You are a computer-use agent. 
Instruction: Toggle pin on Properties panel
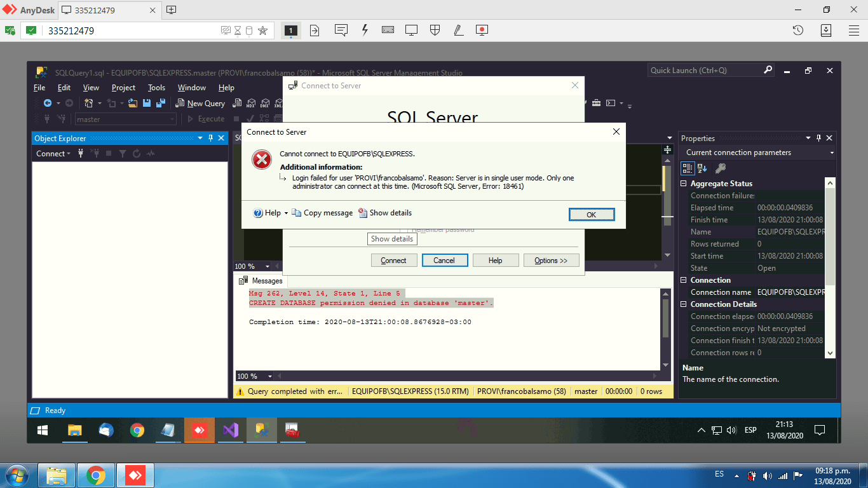(819, 138)
